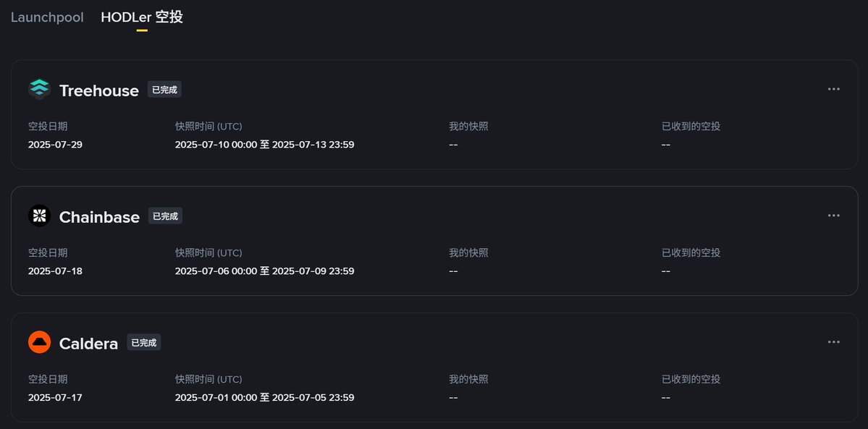This screenshot has height=429, width=868.
Task: Click the Chainbase project logo icon
Action: pos(39,216)
